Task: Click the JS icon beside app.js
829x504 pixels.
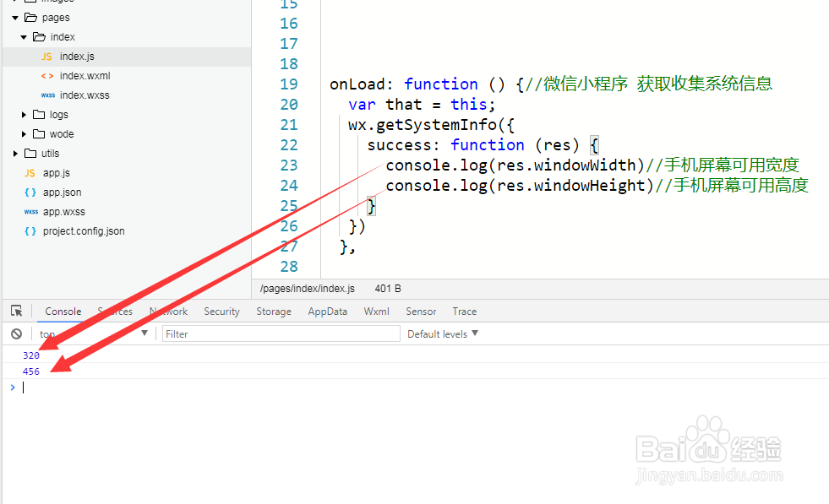Action: [30, 173]
